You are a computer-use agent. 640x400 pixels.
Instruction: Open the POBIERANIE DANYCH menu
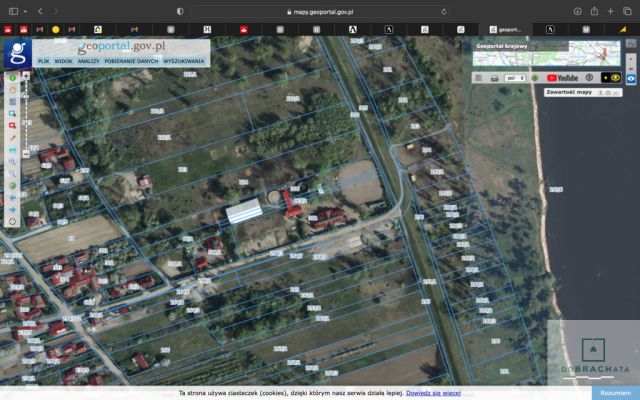point(131,61)
